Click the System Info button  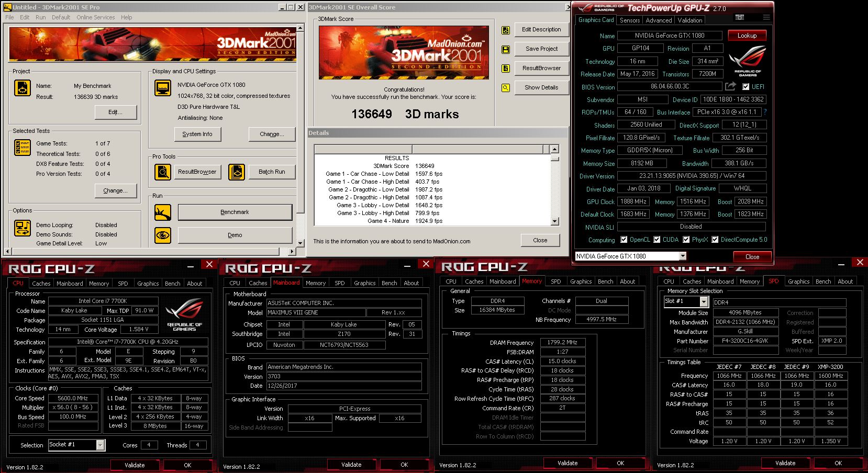(197, 134)
